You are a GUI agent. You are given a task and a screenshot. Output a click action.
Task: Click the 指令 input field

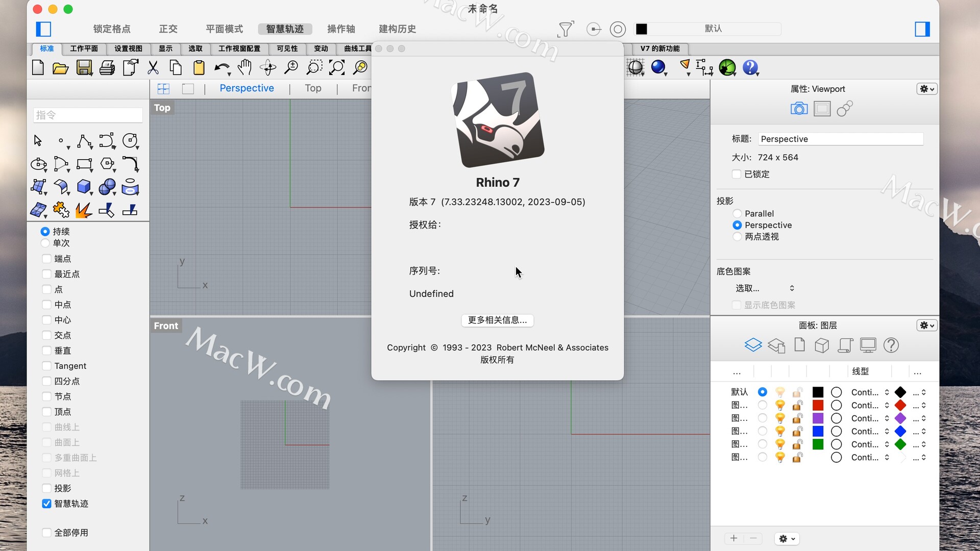pos(86,115)
